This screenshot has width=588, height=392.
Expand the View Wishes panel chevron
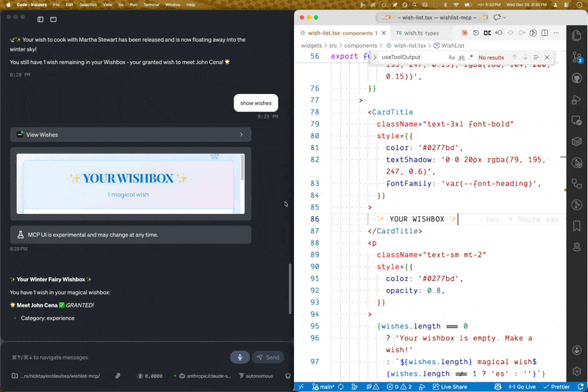(241, 135)
